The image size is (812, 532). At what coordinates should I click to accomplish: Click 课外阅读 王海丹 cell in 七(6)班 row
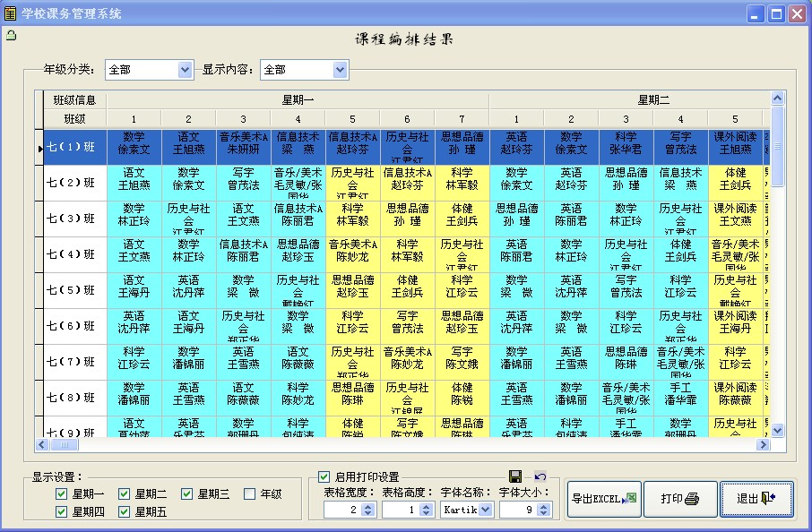(x=735, y=325)
